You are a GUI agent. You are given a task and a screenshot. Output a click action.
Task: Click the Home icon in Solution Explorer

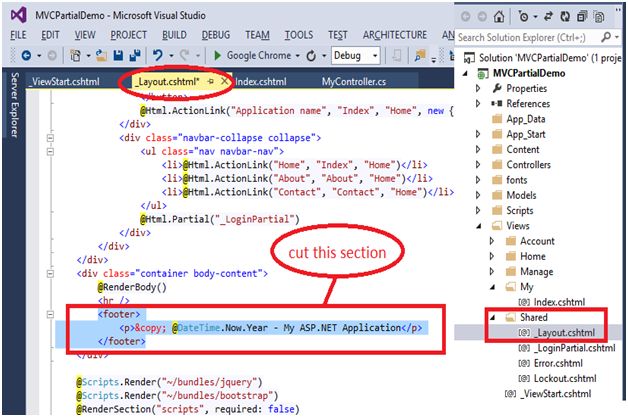499,16
